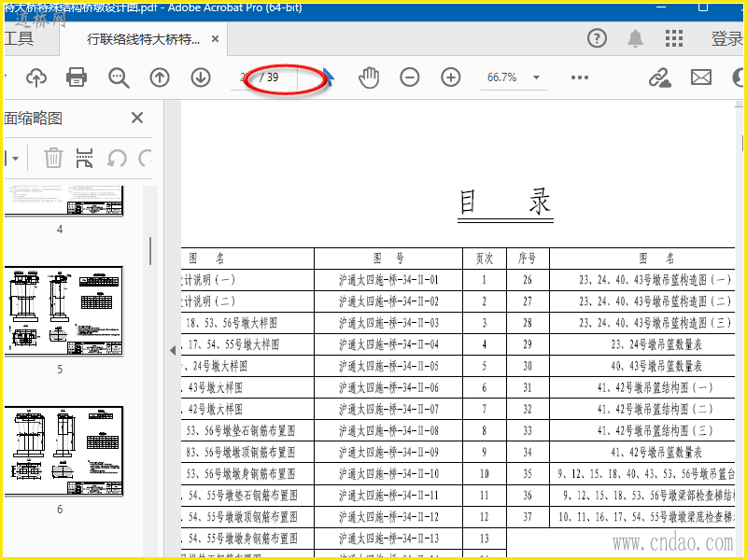The image size is (747, 560).
Task: Open the notifications bell
Action: 635,38
